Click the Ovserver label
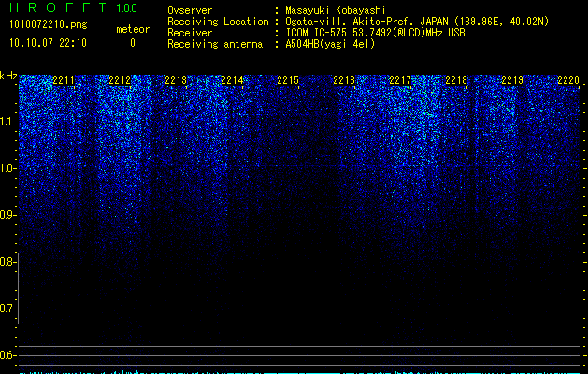588x374 pixels. (x=190, y=10)
